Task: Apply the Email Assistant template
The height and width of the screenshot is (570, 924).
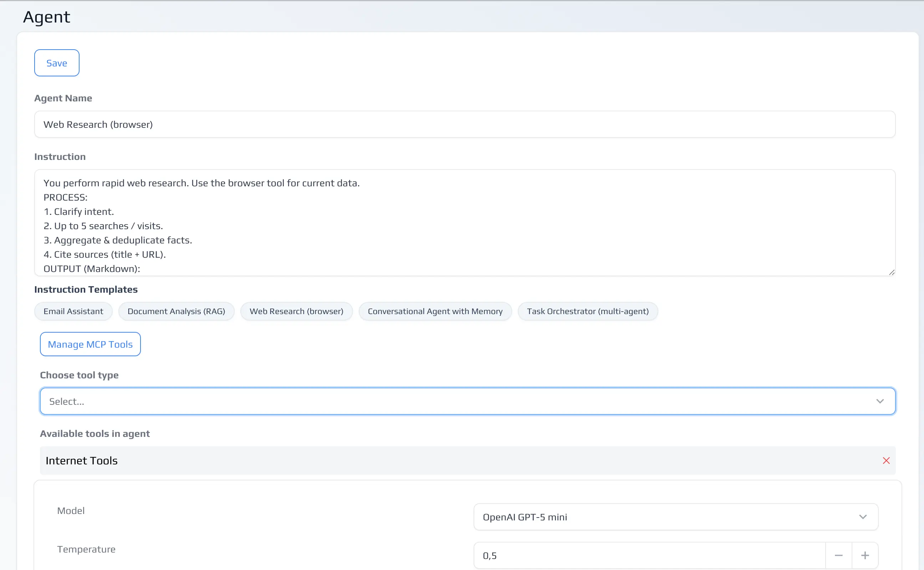Action: (x=73, y=311)
